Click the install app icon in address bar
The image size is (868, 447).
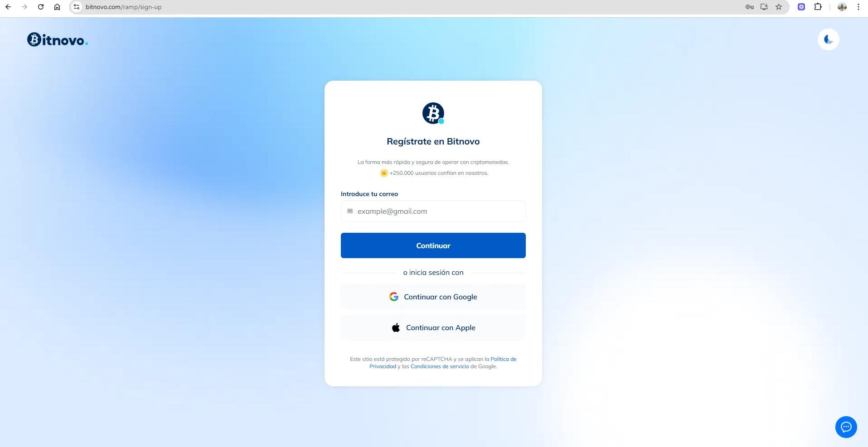tap(764, 7)
